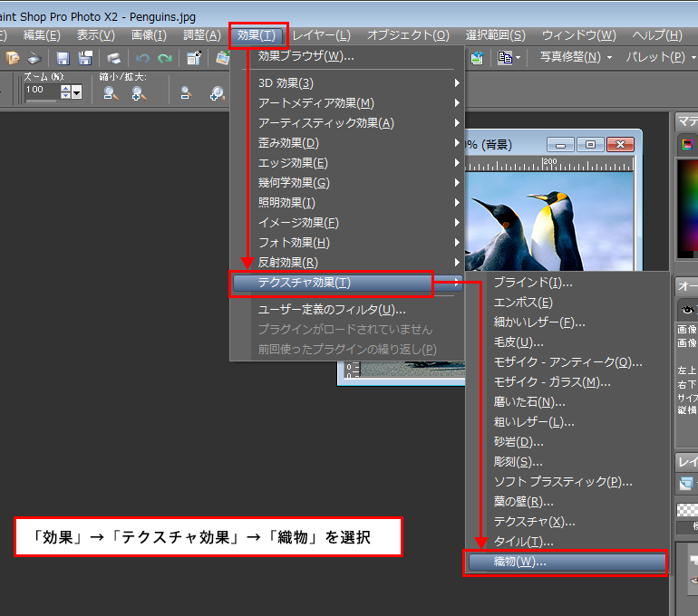The height and width of the screenshot is (616, 698).
Task: Expand the アーティスティック効果(A) submenu
Action: click(x=347, y=123)
